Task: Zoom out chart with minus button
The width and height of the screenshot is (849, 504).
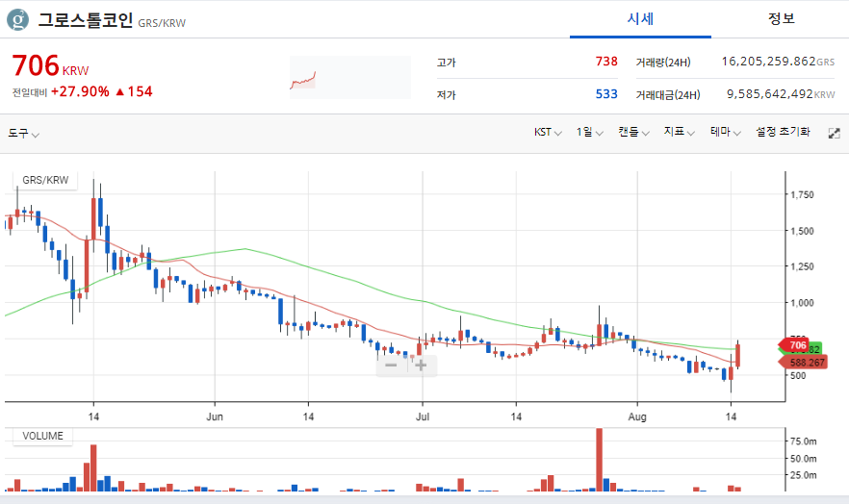Action: tap(391, 365)
